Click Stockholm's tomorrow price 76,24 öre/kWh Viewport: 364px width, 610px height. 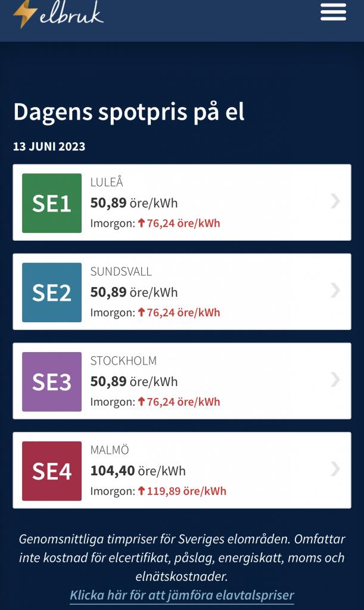pos(183,402)
